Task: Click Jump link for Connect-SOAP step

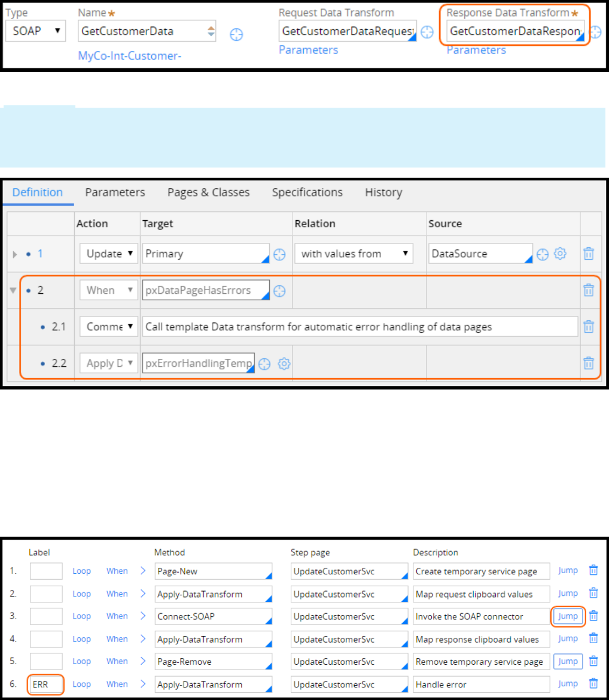Action: pyautogui.click(x=568, y=616)
